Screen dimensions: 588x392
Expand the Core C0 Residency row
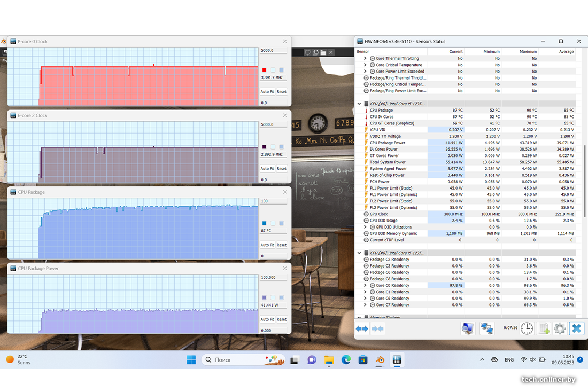click(x=365, y=286)
